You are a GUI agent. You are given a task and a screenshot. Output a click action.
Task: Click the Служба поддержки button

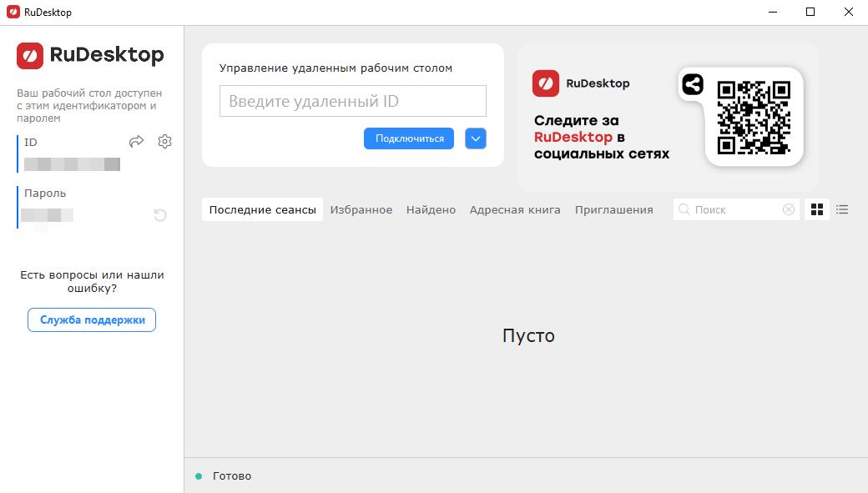[x=92, y=320]
